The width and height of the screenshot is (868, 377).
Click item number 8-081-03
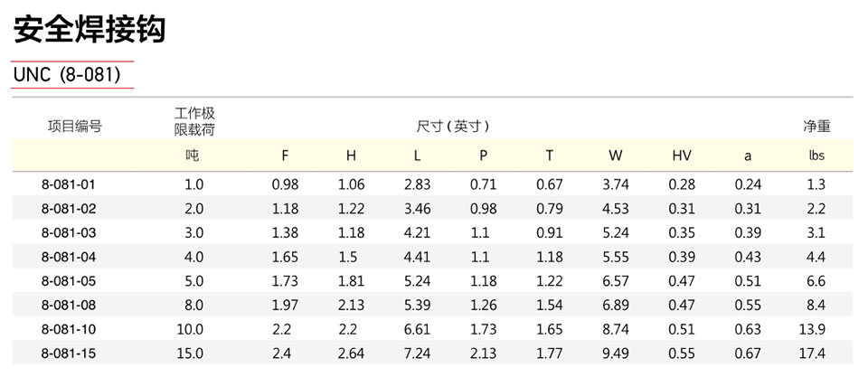point(69,233)
